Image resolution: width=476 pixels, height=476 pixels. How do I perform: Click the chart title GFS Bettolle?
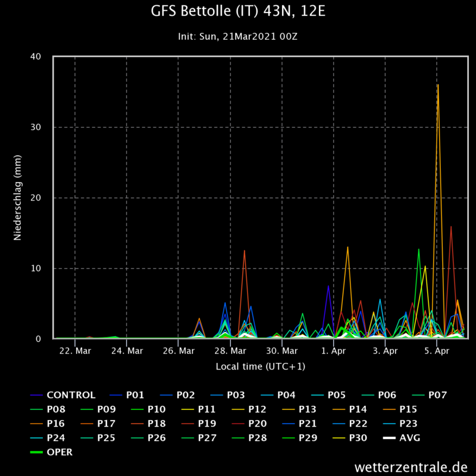click(239, 11)
